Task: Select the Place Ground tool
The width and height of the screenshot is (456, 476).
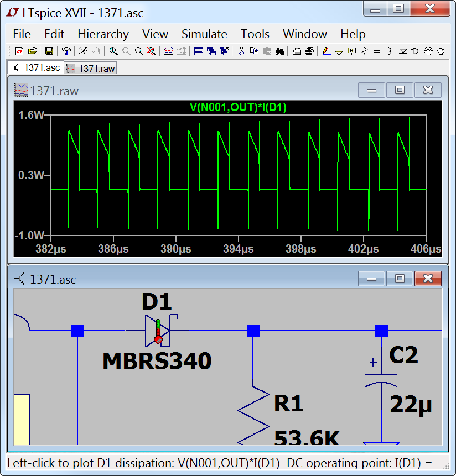Action: coord(339,51)
